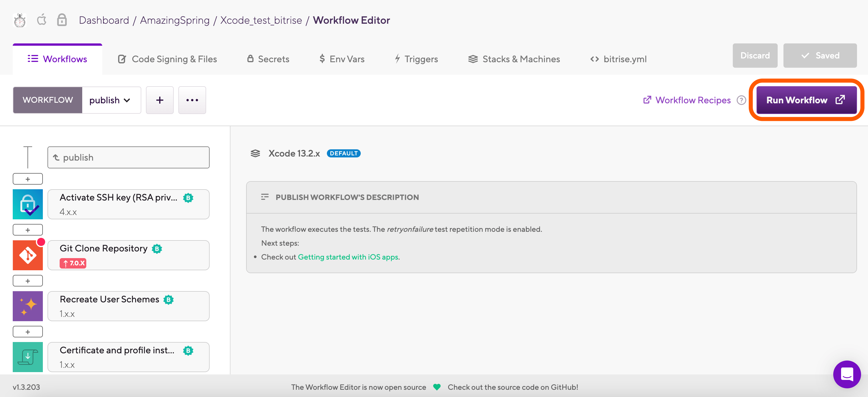Open the Workflow Recipes link
868x397 pixels.
[x=687, y=100]
